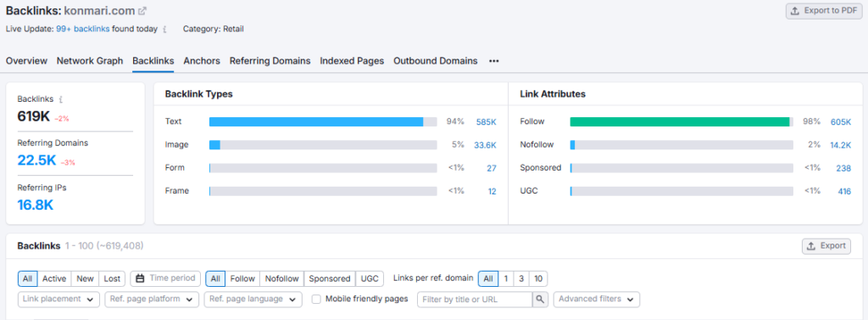Click the Follow green progress bar
This screenshot has width=868, height=320.
[x=680, y=122]
